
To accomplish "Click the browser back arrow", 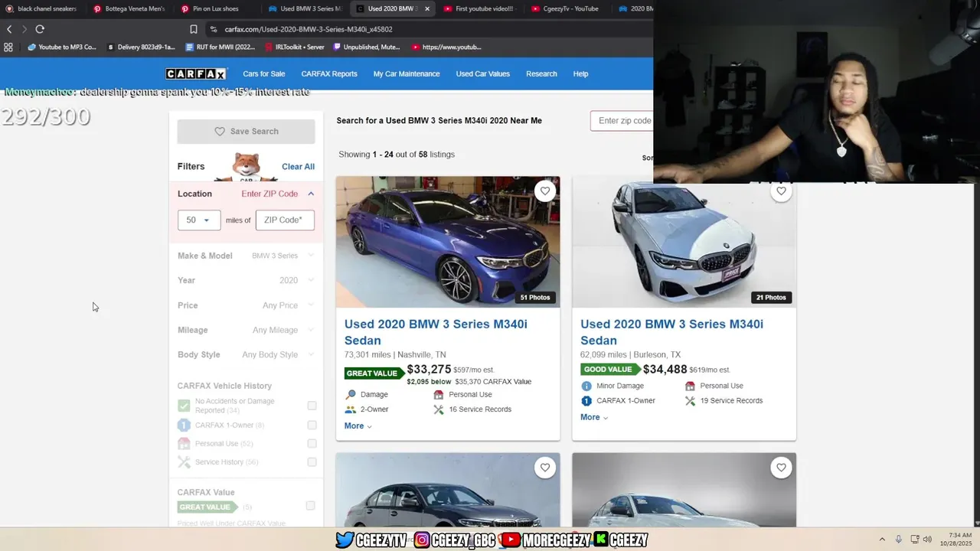I will [9, 29].
